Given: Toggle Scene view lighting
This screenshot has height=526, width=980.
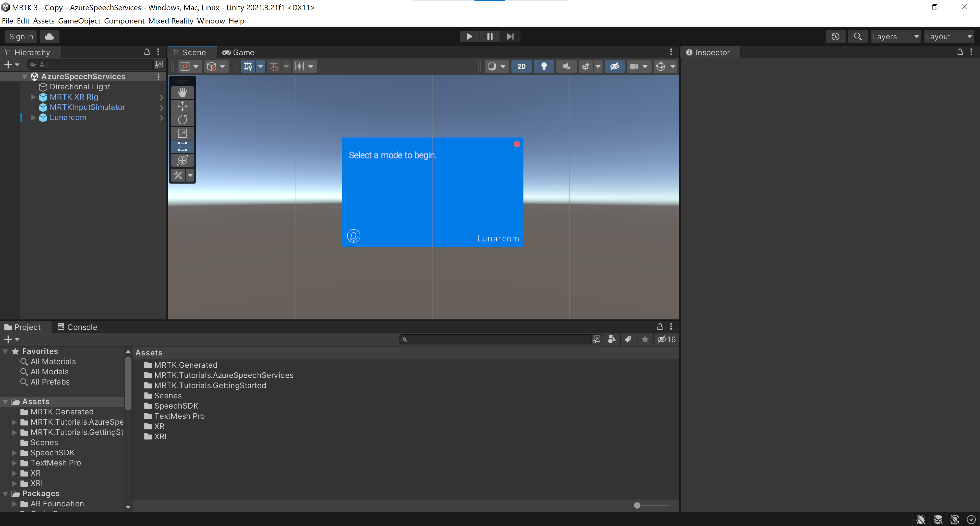Looking at the screenshot, I should tap(544, 66).
